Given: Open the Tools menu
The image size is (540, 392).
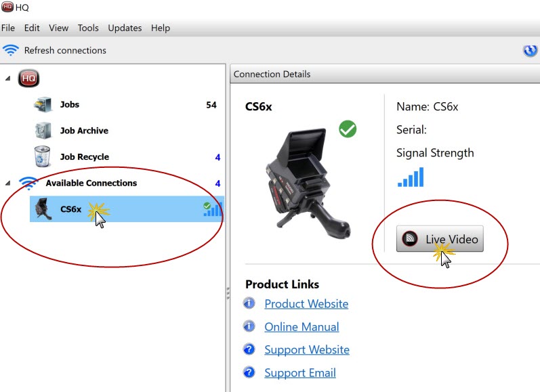Looking at the screenshot, I should click(x=88, y=28).
